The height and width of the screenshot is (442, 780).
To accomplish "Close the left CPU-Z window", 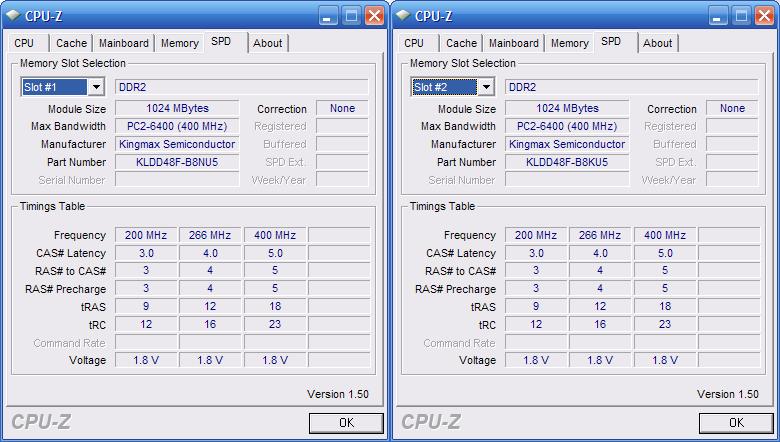I will pos(375,16).
